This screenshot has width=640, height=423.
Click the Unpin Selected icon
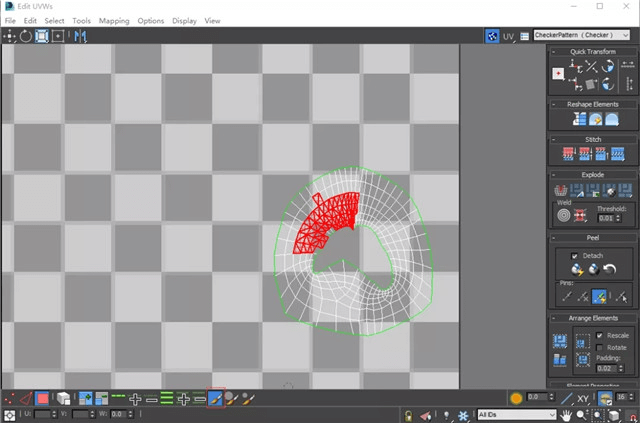click(582, 297)
